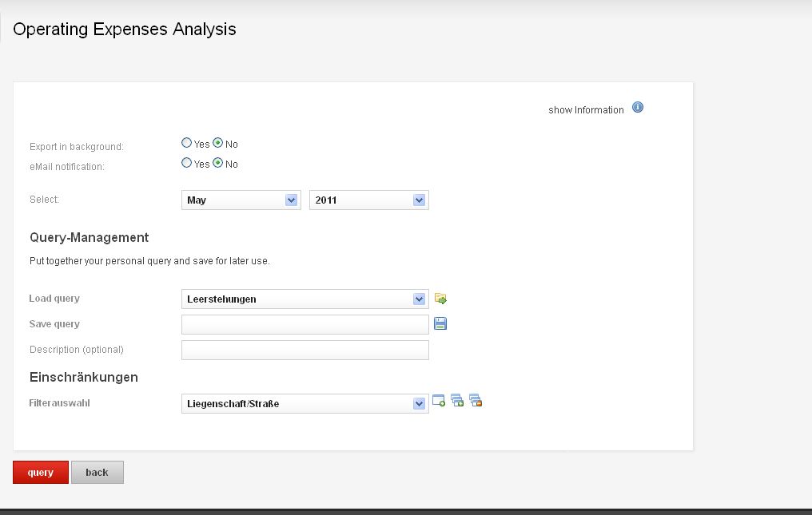Focus the Description (optional) input field

305,350
